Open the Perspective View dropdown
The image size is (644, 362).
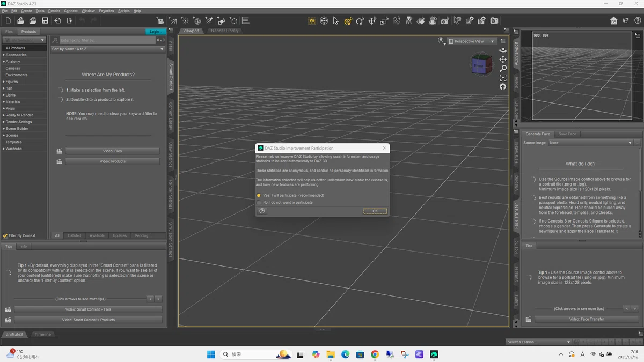pyautogui.click(x=472, y=41)
